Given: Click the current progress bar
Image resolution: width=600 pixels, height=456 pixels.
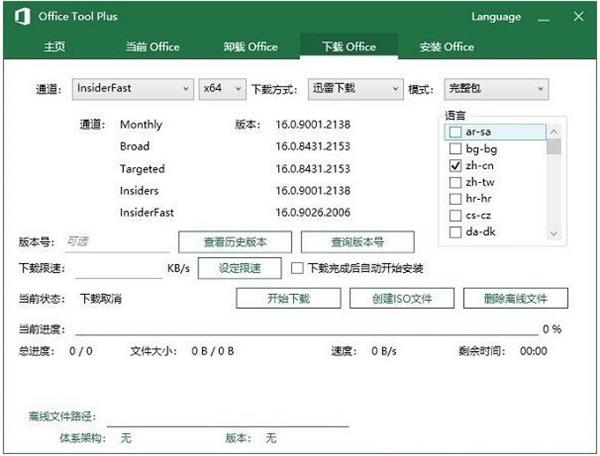Looking at the screenshot, I should coord(307,334).
